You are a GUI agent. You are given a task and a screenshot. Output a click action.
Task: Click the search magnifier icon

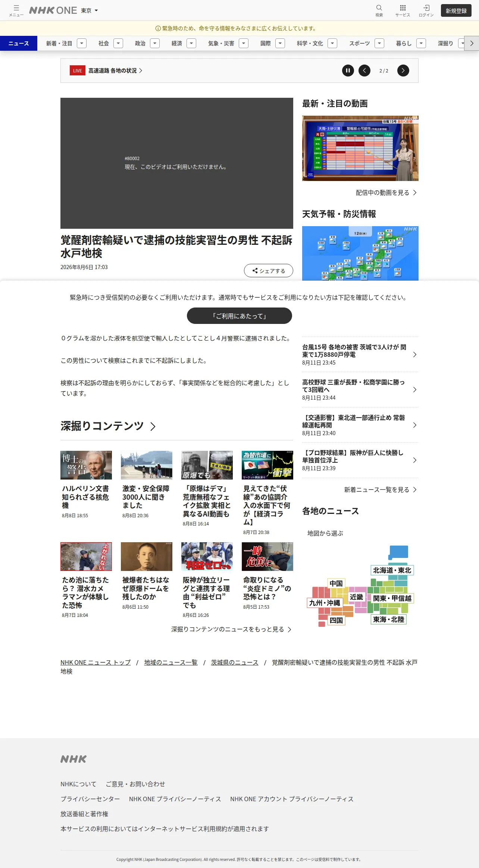click(379, 10)
